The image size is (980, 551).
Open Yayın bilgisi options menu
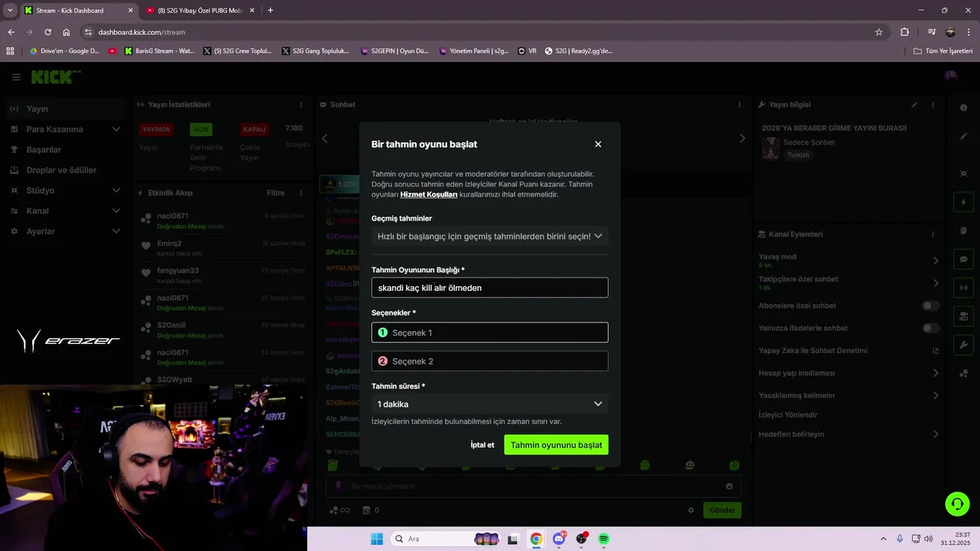(933, 105)
